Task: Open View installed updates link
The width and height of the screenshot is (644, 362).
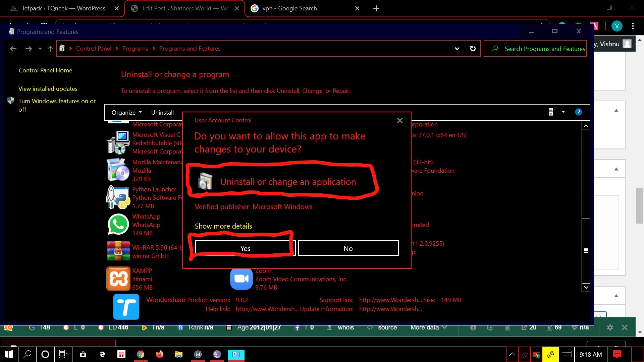Action: [48, 89]
